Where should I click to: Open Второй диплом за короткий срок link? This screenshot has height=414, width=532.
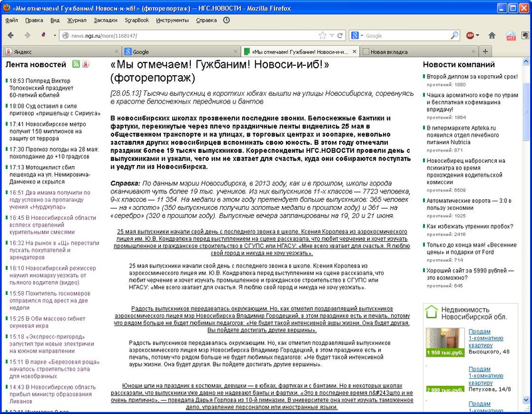tap(472, 76)
